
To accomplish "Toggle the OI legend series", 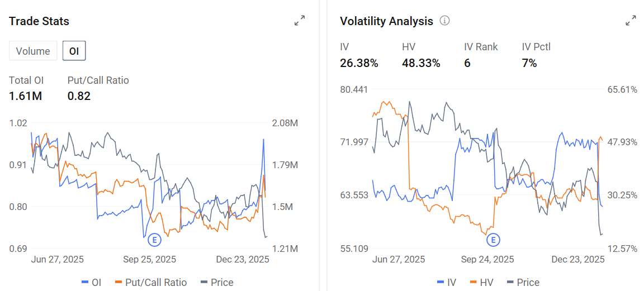I will coord(91,283).
